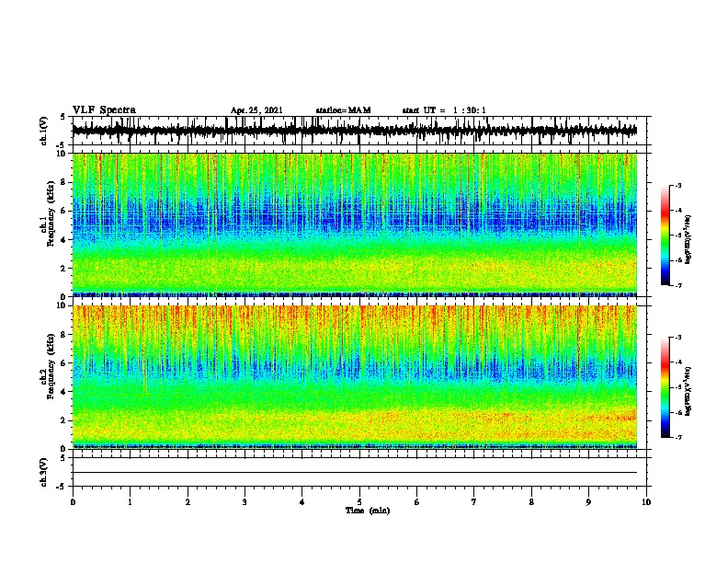
Task: Click the time axis tick label "2"
Action: coord(188,502)
